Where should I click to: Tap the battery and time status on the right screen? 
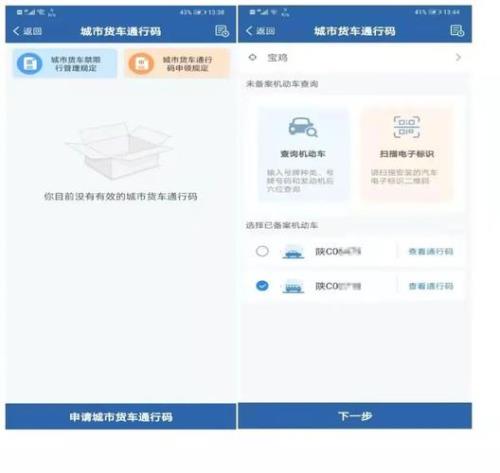[x=437, y=12]
